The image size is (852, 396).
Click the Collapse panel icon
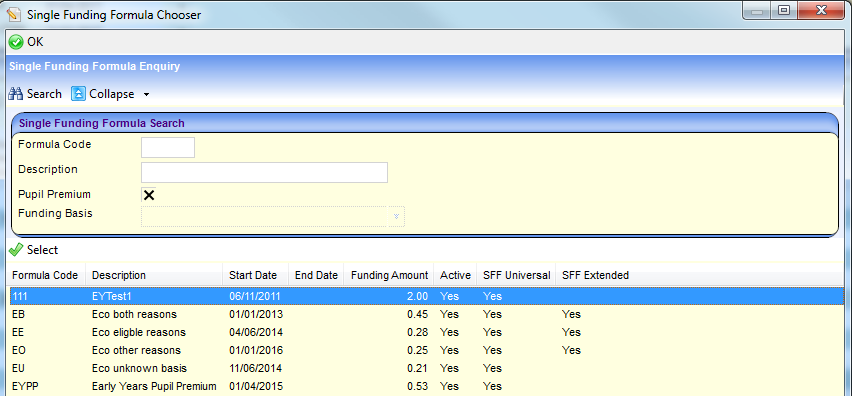78,94
